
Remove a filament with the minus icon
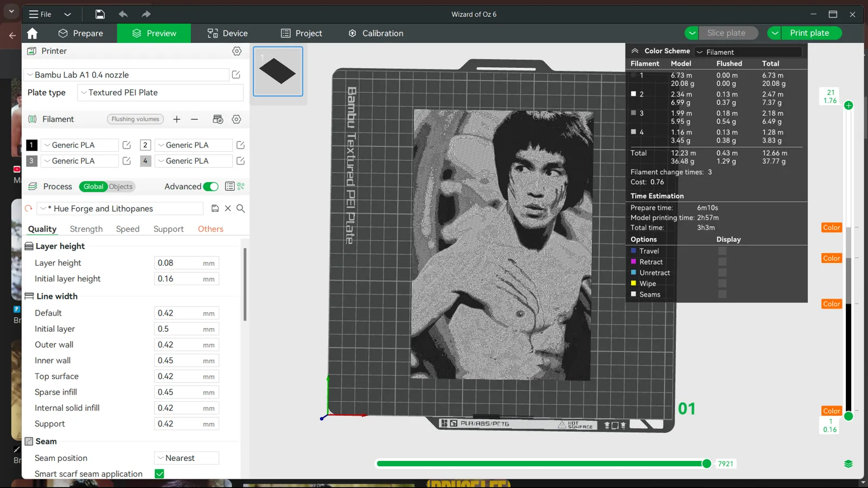pos(194,119)
